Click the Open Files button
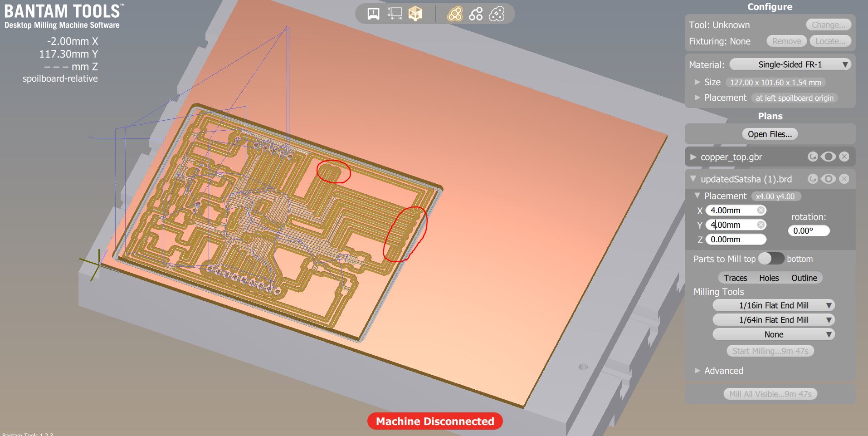The width and height of the screenshot is (868, 436). [770, 134]
